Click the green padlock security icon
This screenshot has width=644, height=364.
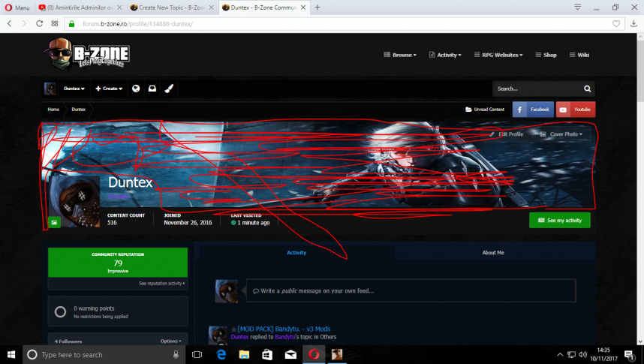pos(71,24)
